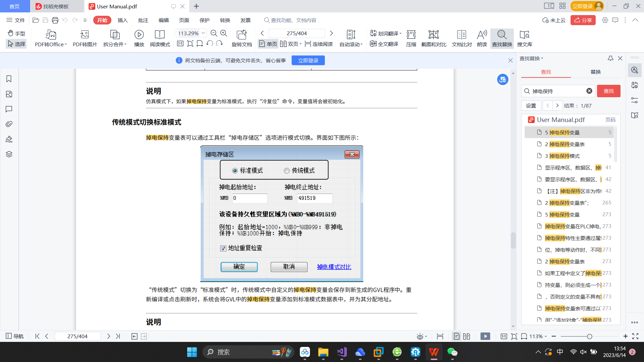Click red 查找 search button
Screen dimensions: 644x362
coord(608,91)
